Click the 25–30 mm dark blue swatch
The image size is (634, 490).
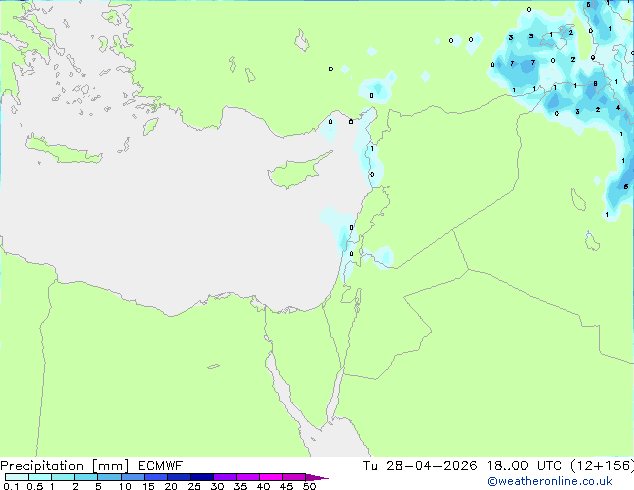201,477
